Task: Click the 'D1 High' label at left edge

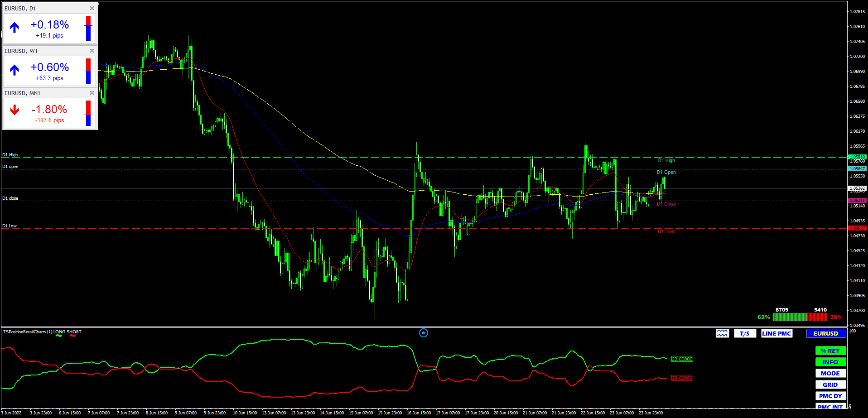Action: point(10,155)
